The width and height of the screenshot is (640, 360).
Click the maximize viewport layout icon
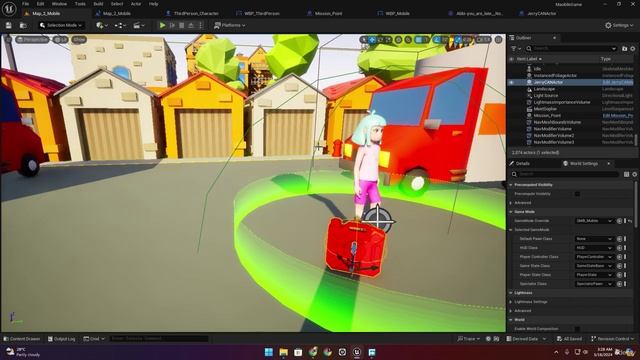[x=498, y=40]
